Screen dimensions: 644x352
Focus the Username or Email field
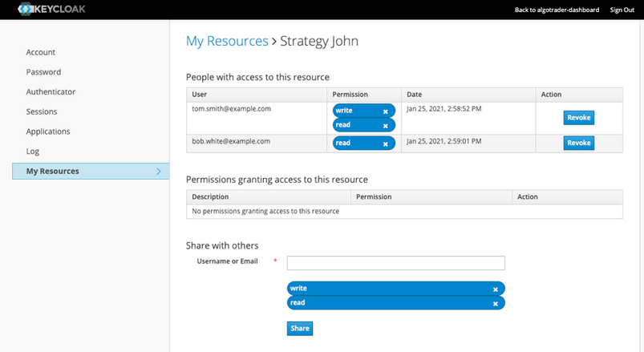396,263
